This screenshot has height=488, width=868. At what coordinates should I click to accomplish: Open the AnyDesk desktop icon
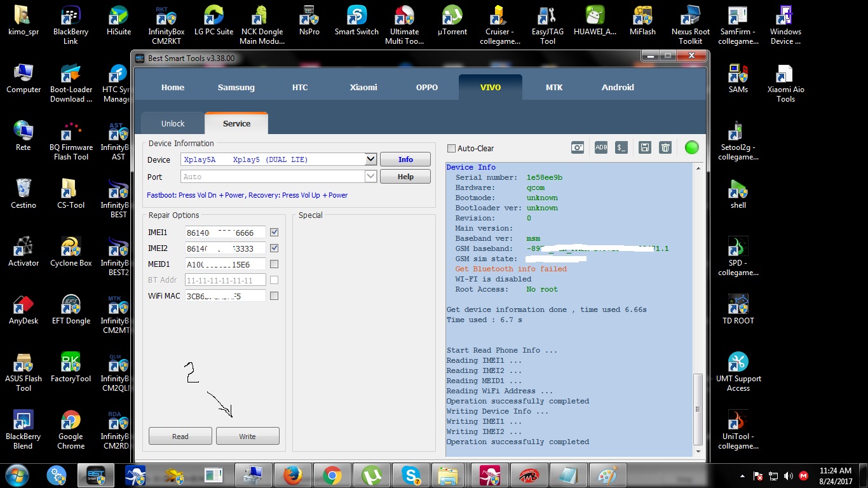click(x=24, y=310)
